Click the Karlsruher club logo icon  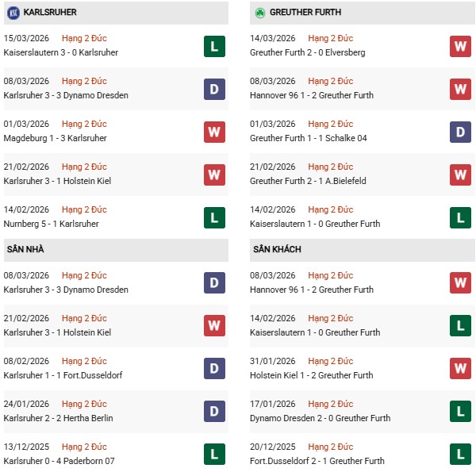(13, 13)
